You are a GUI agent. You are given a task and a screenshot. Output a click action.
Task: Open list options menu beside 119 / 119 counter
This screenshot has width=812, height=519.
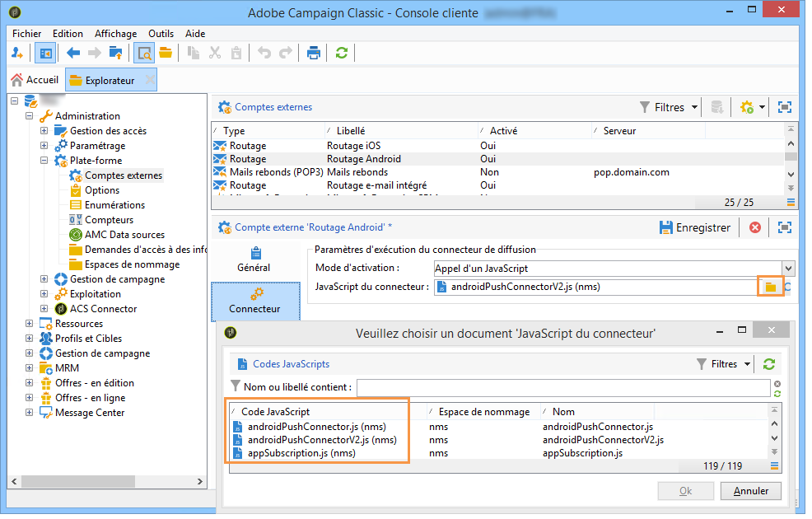pyautogui.click(x=774, y=466)
